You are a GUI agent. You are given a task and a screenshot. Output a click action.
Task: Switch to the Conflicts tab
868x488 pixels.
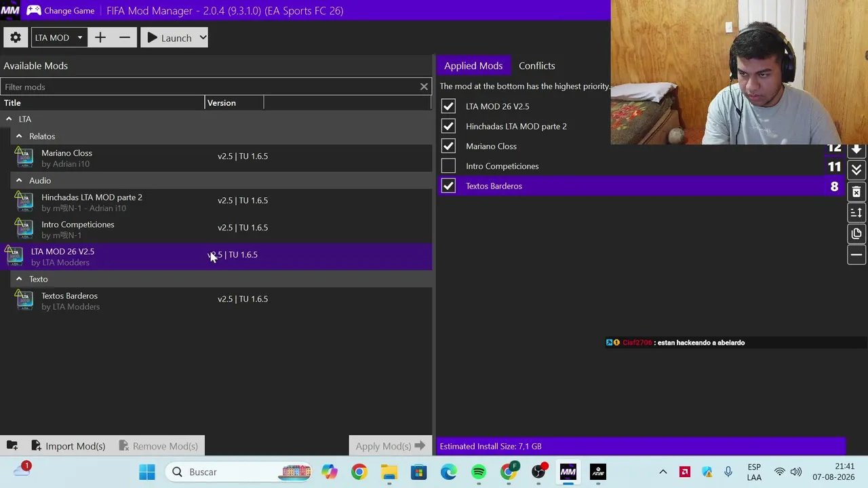(x=536, y=66)
